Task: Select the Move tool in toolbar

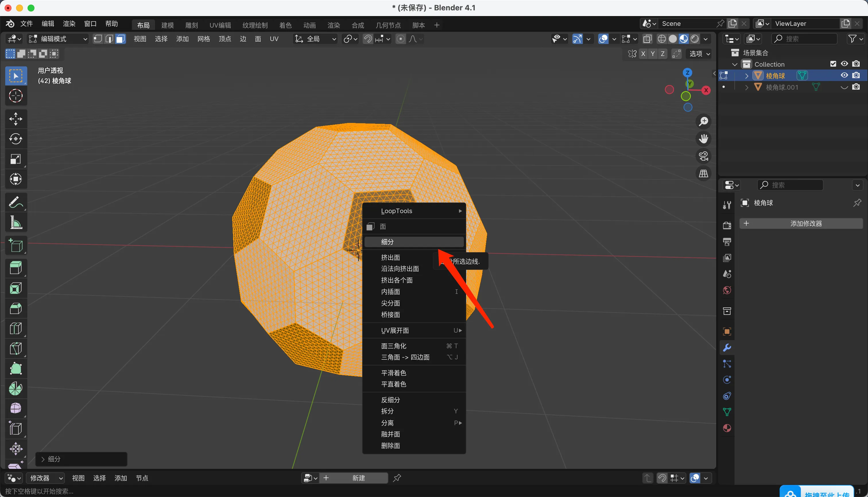Action: click(16, 119)
